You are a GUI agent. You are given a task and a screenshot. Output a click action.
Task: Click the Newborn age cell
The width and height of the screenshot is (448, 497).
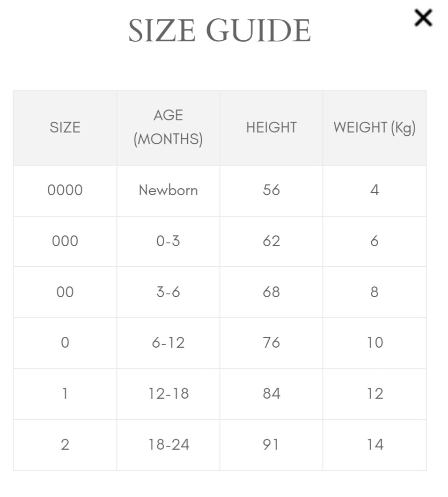[169, 190]
